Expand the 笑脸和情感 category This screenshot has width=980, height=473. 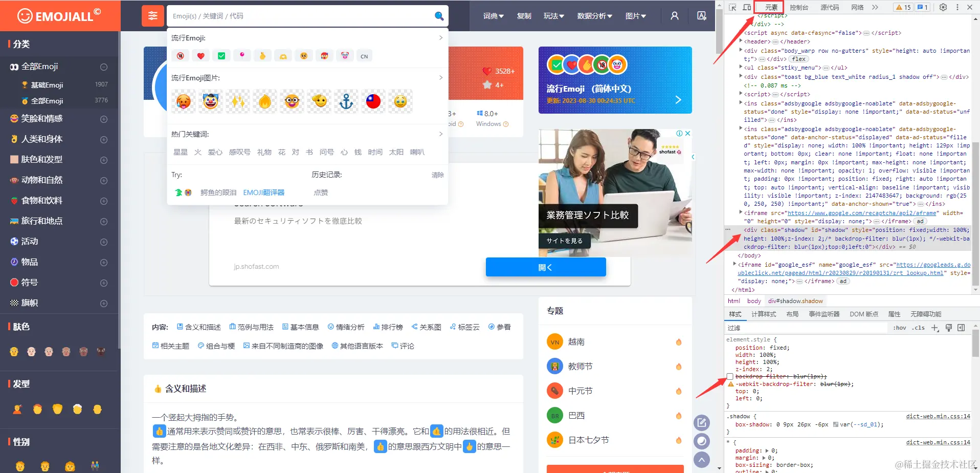pos(104,119)
